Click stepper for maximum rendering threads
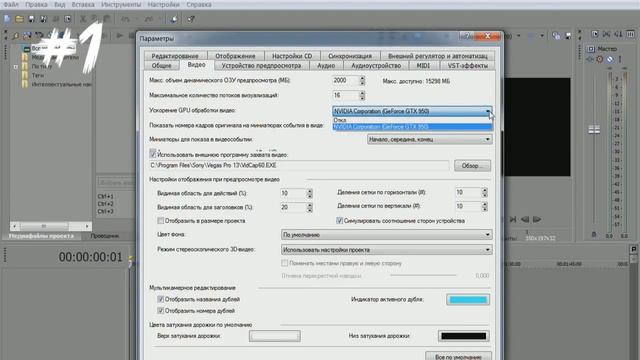640x360 pixels. coord(362,96)
